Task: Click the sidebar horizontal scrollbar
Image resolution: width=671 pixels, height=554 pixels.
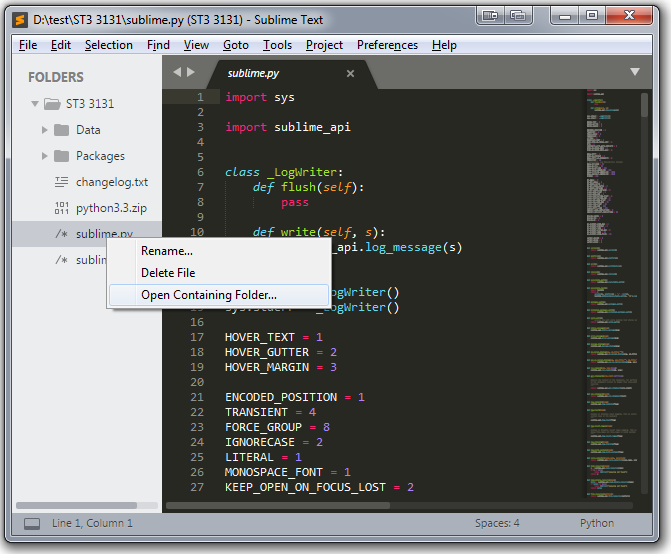Action: click(x=76, y=505)
